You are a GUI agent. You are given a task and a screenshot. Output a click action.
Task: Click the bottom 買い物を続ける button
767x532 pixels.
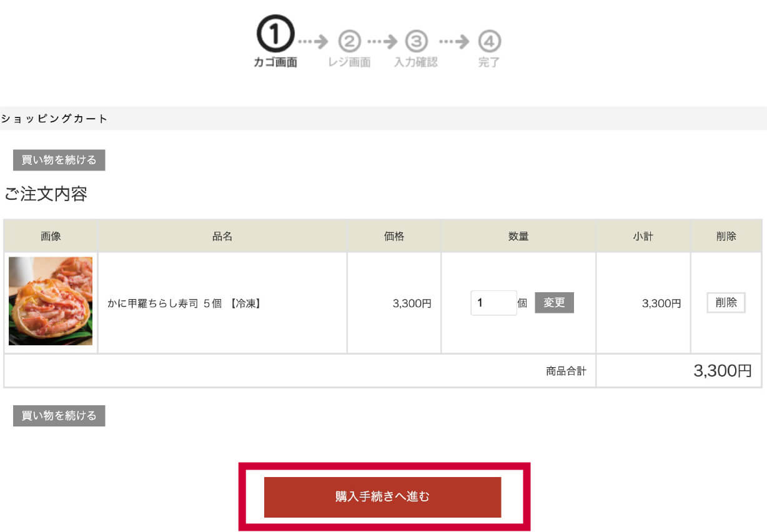coord(59,416)
